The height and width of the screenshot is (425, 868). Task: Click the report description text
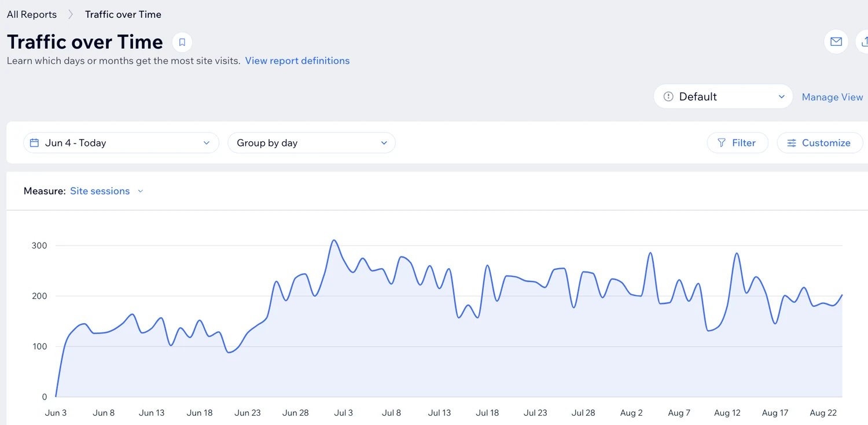click(124, 61)
